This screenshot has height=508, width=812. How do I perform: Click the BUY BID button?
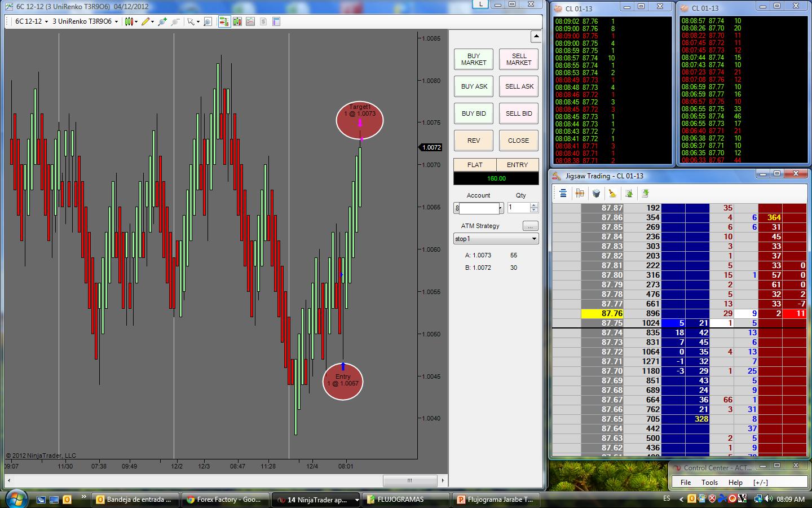point(474,113)
